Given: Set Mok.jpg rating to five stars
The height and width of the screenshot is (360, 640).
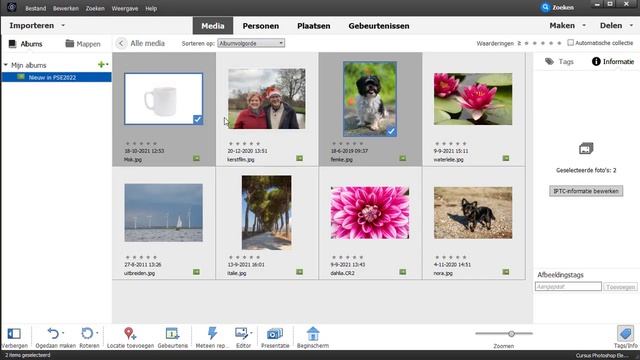Looking at the screenshot, I should [155, 144].
